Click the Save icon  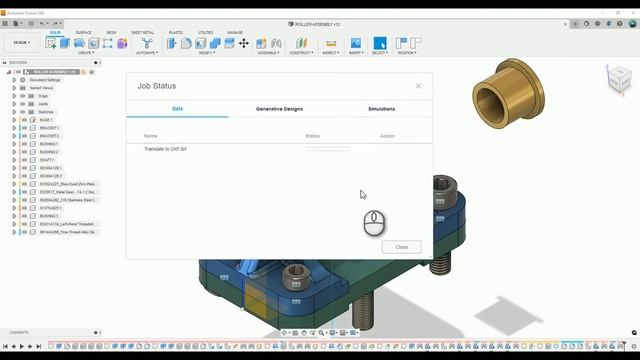click(x=31, y=24)
